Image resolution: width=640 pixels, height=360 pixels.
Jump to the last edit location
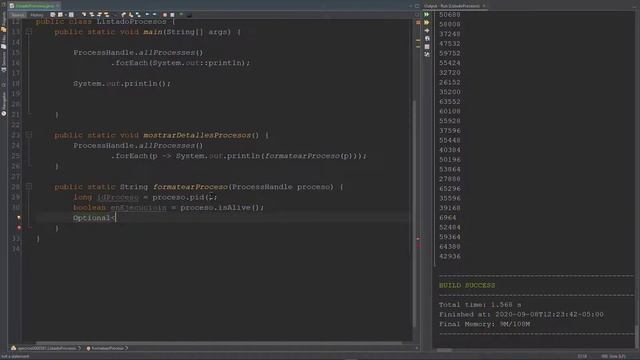(53, 15)
